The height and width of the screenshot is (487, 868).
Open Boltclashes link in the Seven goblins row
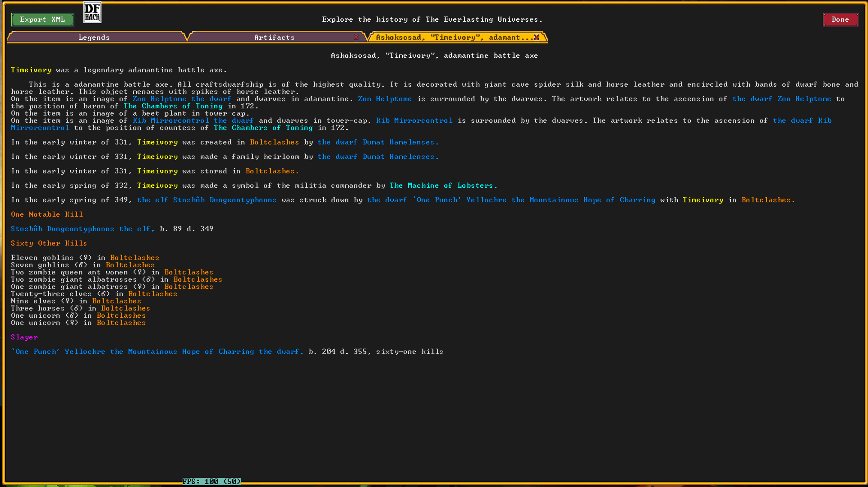click(x=130, y=265)
